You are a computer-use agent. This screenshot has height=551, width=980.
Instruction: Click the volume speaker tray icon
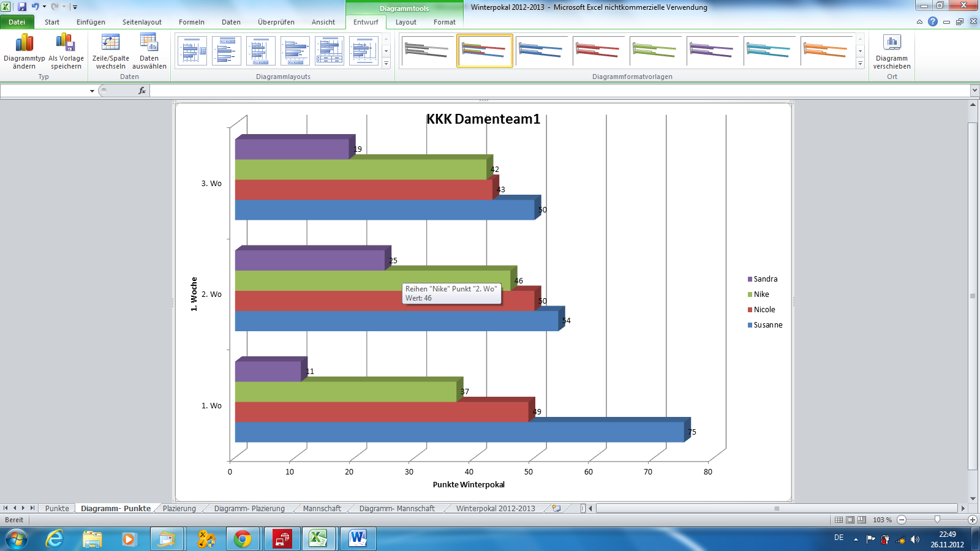coord(915,539)
